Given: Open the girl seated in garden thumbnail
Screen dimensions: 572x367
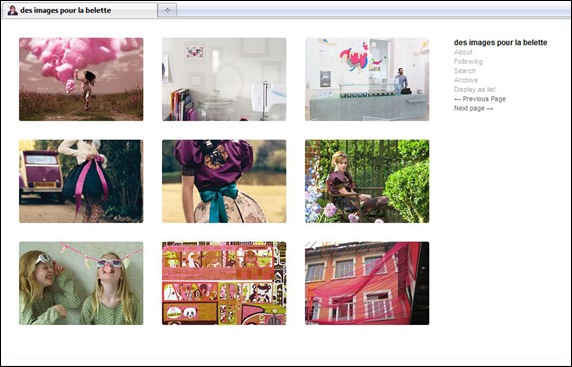Looking at the screenshot, I should (367, 181).
